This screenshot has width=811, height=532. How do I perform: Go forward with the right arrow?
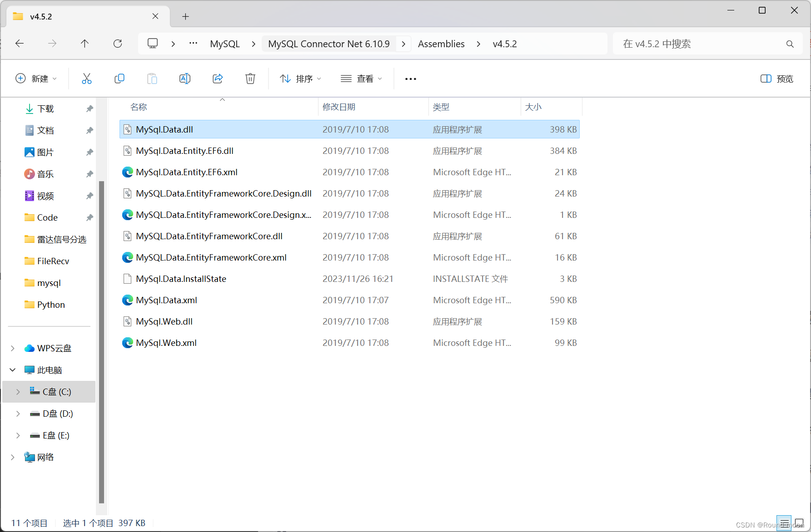[x=52, y=44]
